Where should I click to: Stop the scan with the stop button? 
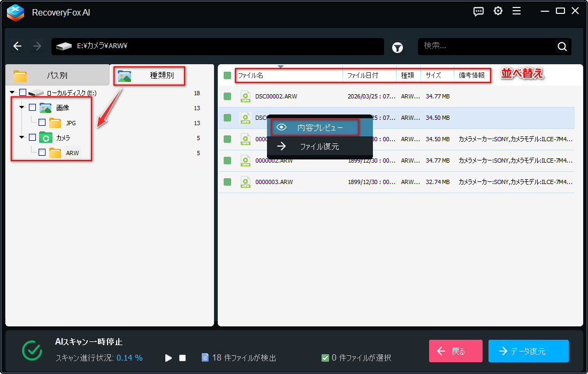(182, 358)
